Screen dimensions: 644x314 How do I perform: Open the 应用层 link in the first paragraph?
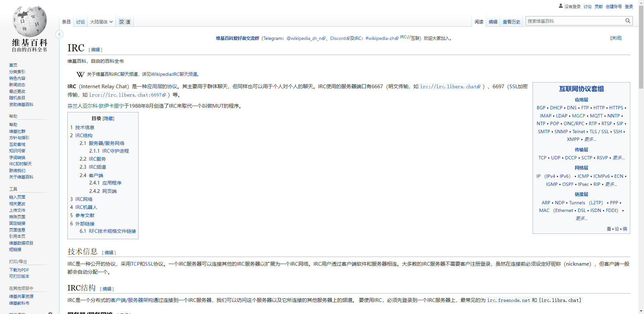tap(155, 87)
